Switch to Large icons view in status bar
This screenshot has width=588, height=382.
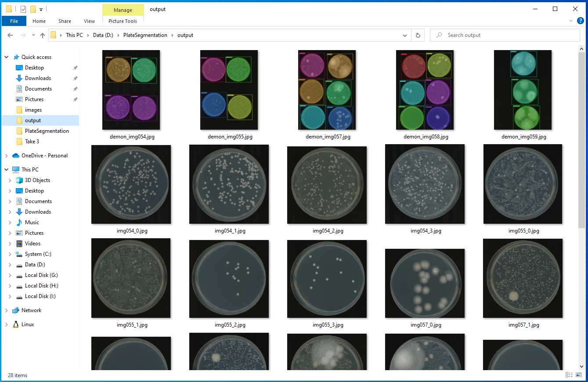pos(579,375)
